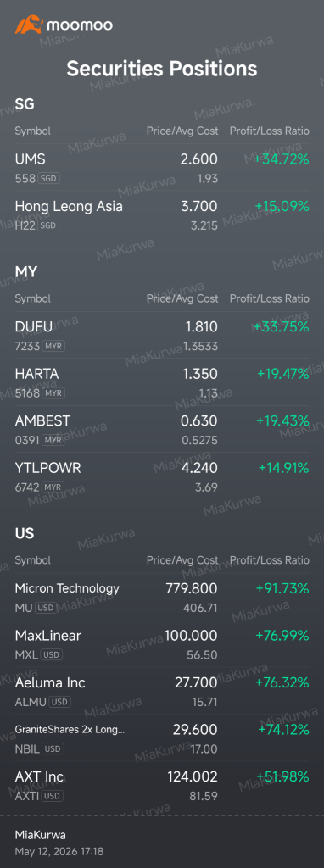Tap the MYR badge beside 7233

pos(53,346)
